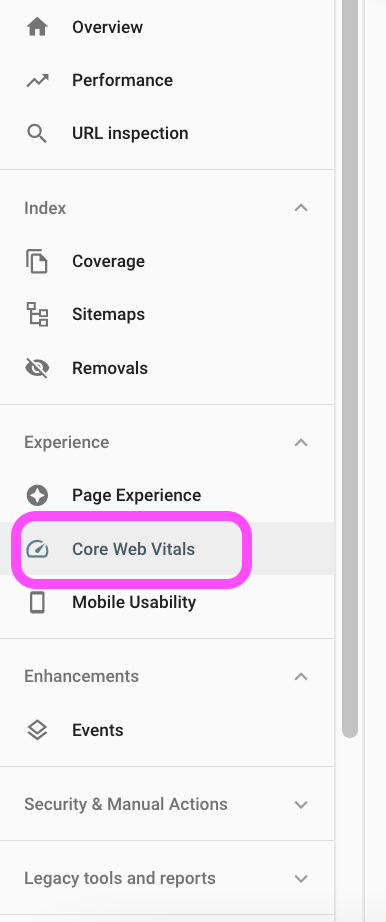Collapse the Enhancements section chevron
Image resolution: width=386 pixels, height=922 pixels.
301,676
